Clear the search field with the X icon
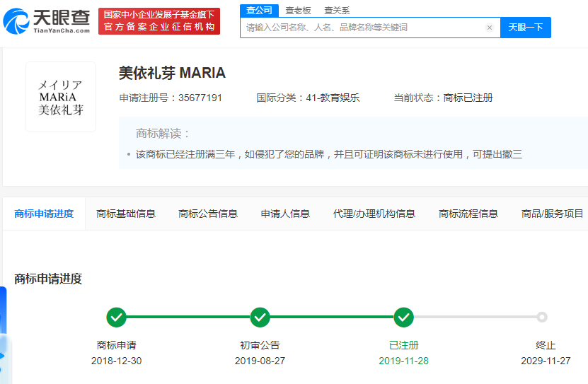The height and width of the screenshot is (384, 588). (x=490, y=28)
